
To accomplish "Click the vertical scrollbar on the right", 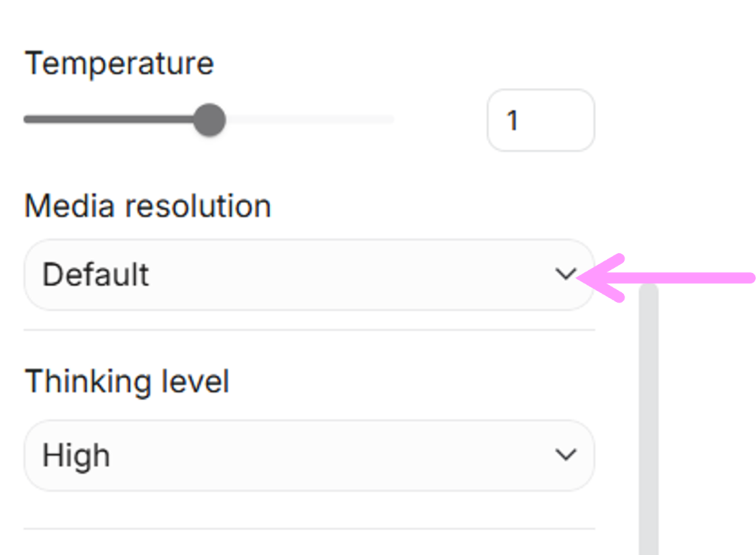I will pos(649,413).
